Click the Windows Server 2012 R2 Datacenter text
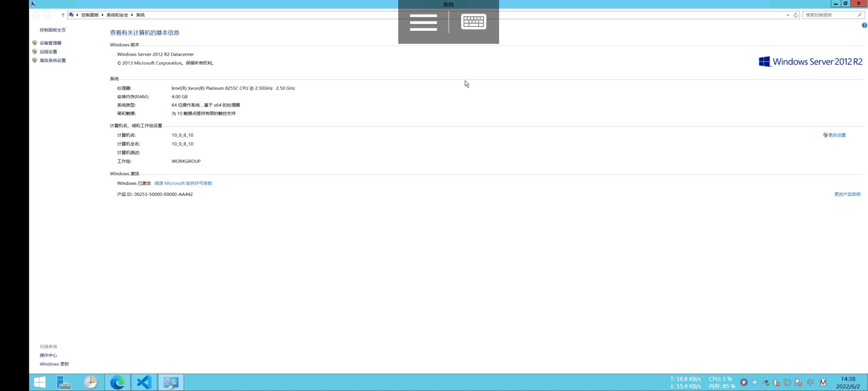The image size is (868, 391). coord(156,54)
